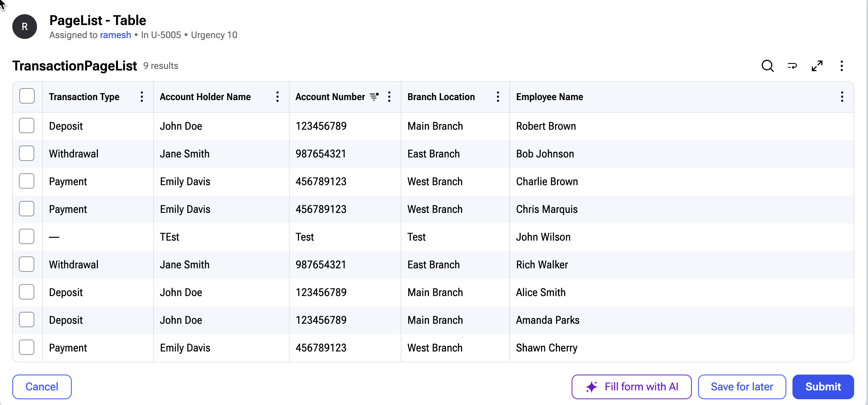Open the Account Holder Name column menu

[278, 97]
